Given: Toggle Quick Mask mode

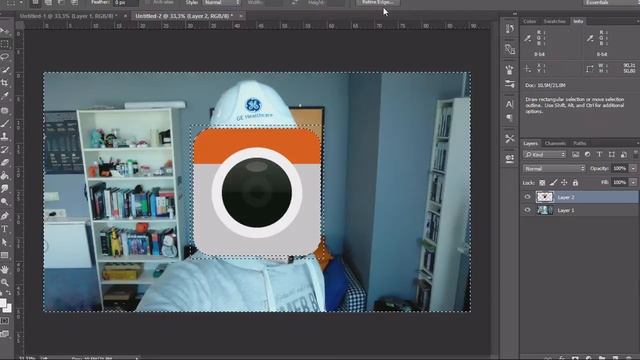Looking at the screenshot, I should click(4, 321).
